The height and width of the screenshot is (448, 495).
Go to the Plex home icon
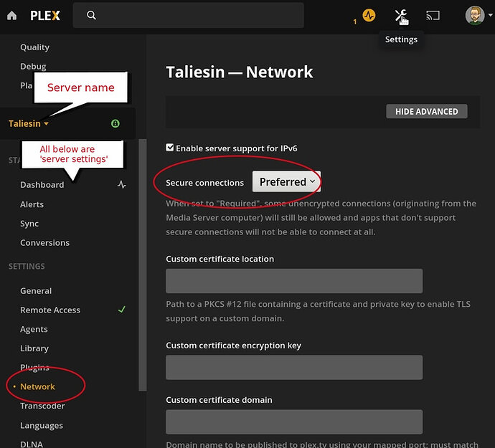pyautogui.click(x=12, y=15)
